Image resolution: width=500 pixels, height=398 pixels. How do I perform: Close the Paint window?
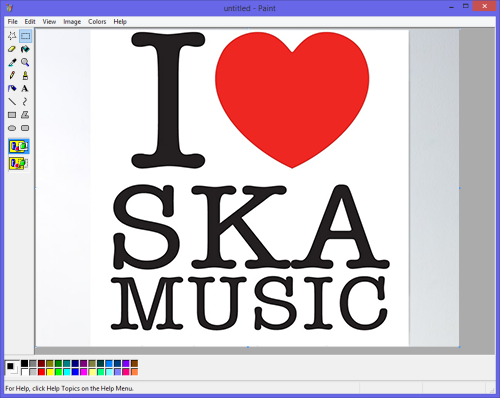point(484,6)
